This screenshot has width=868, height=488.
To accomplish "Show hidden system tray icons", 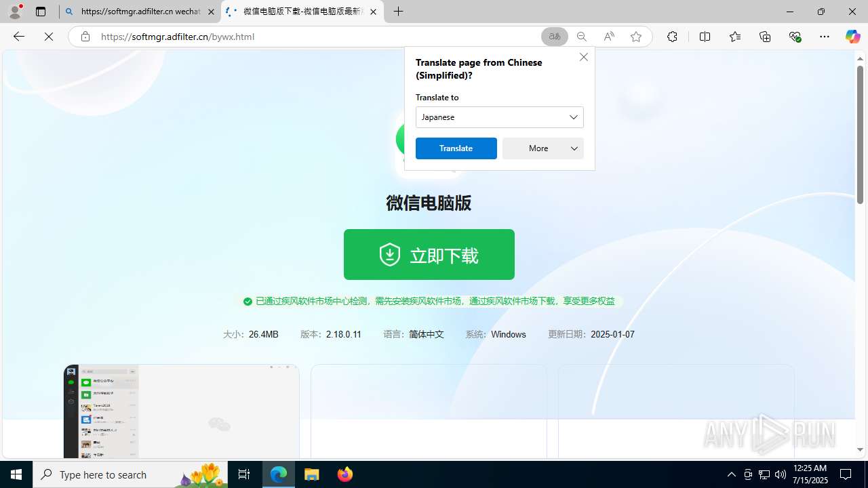I will 731,474.
